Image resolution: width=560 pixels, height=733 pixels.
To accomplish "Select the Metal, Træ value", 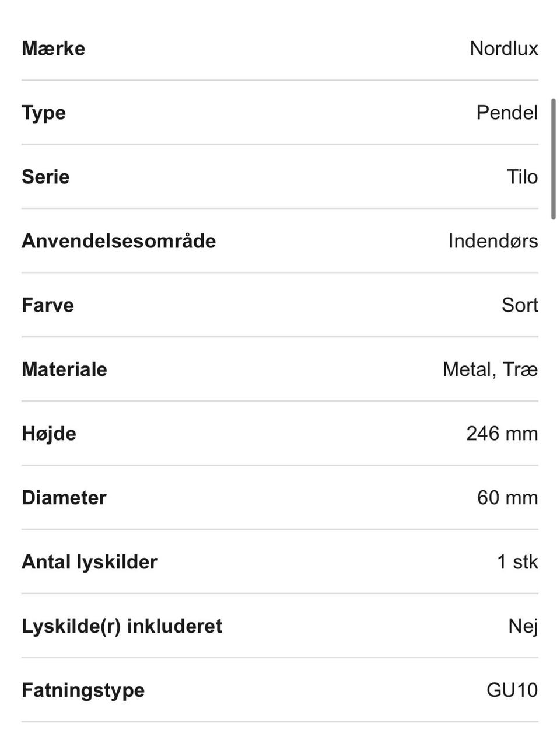I will (x=490, y=369).
